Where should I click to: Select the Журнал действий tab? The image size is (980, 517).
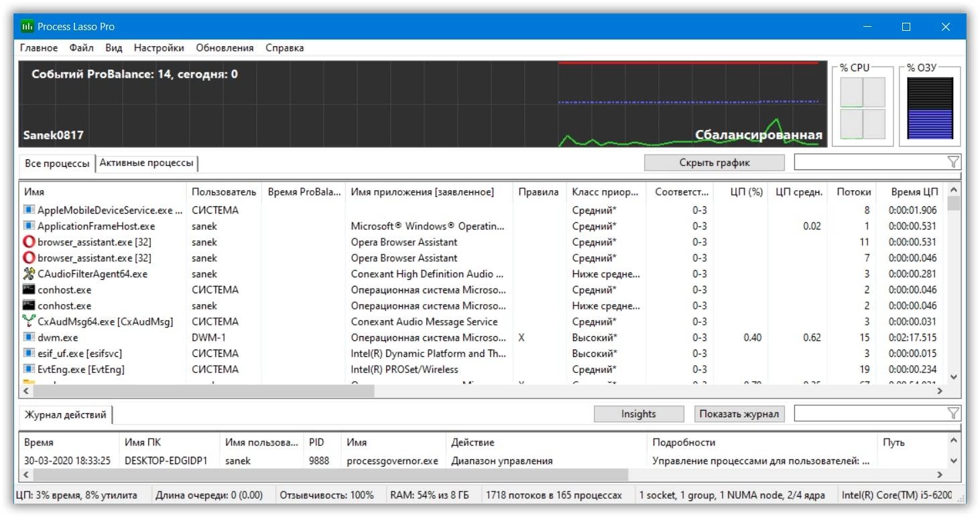tap(66, 415)
